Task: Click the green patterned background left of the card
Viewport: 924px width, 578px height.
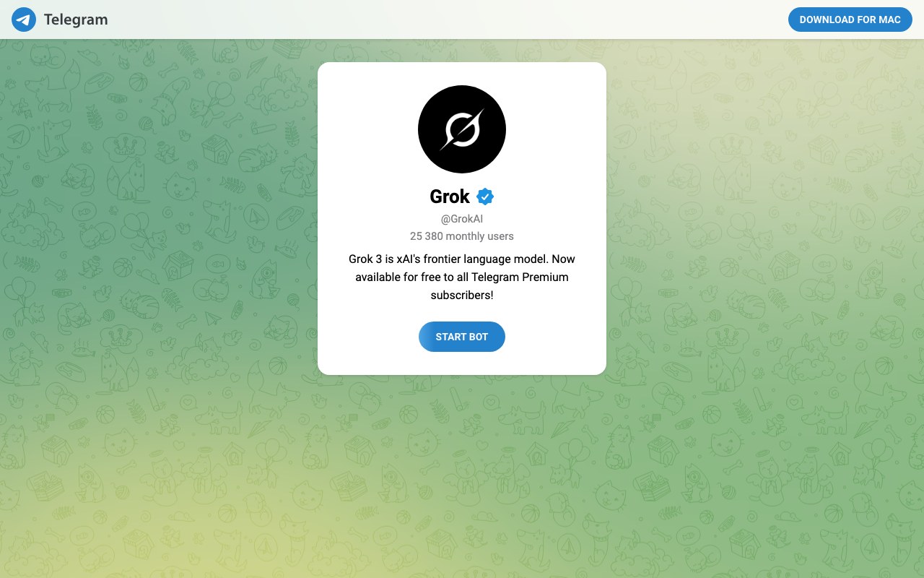Action: pyautogui.click(x=159, y=217)
